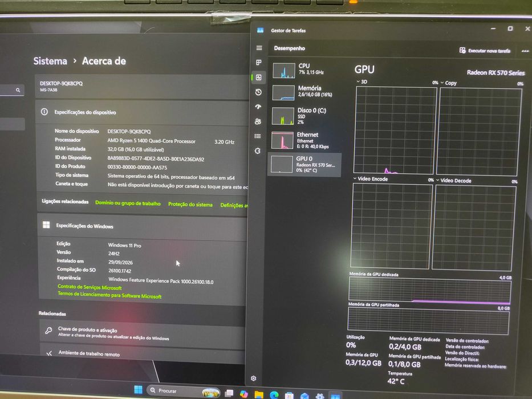This screenshot has width=532, height=399.
Task: Open the Users icon in Task Manager
Action: coord(258,121)
